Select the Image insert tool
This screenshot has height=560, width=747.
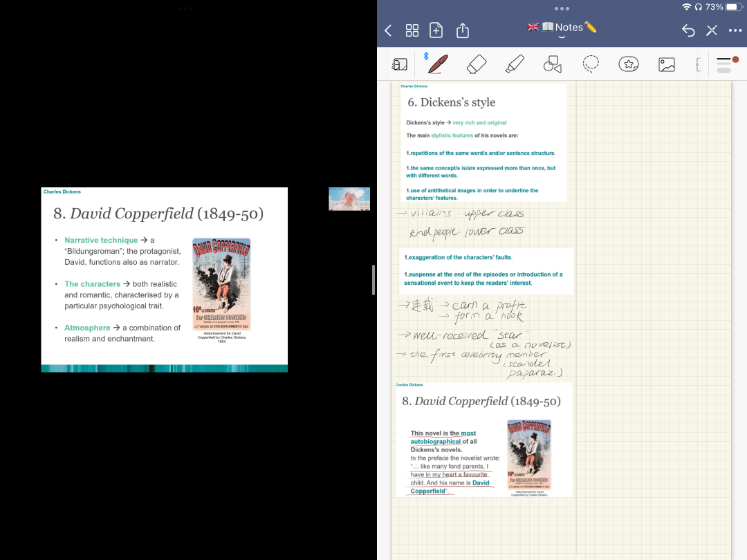click(x=666, y=64)
